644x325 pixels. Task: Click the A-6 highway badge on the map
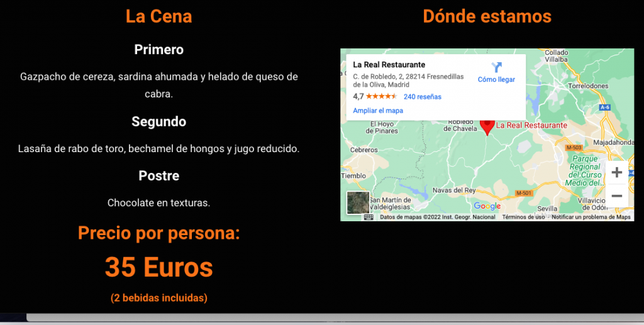605,107
